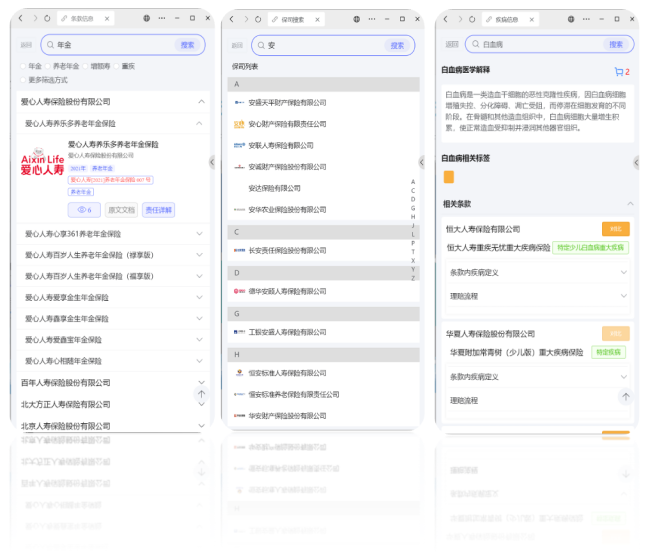Open 原文文档 for the 养乐多 annuity
Screen dimensions: 648x552
click(122, 210)
